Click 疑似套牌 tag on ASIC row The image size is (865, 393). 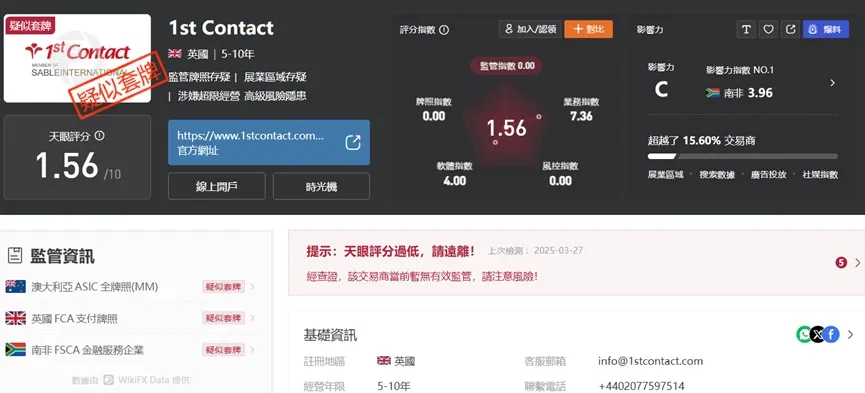pos(223,286)
